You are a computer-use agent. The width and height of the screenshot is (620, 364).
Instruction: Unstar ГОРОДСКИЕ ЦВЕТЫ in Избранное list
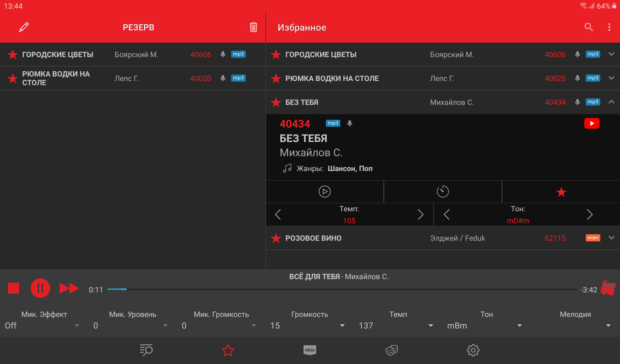(x=276, y=55)
